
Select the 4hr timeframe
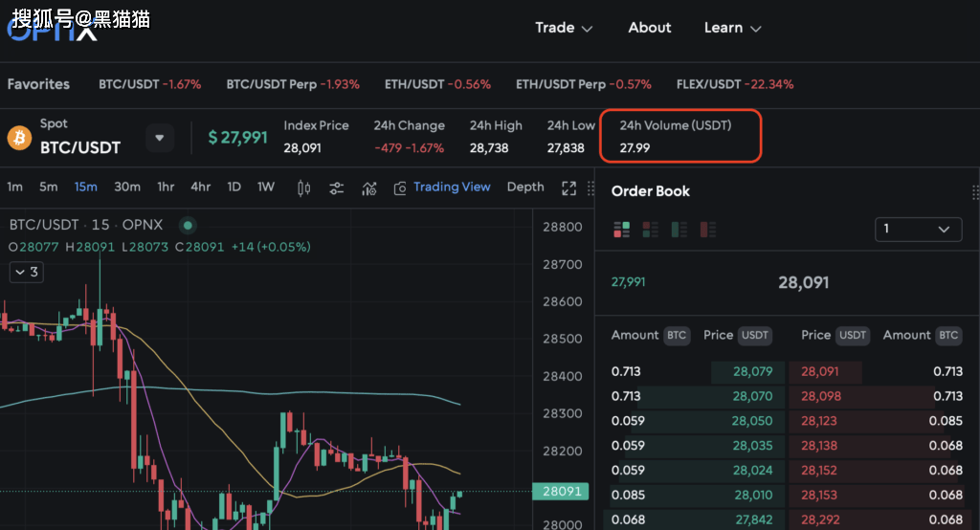coord(201,187)
